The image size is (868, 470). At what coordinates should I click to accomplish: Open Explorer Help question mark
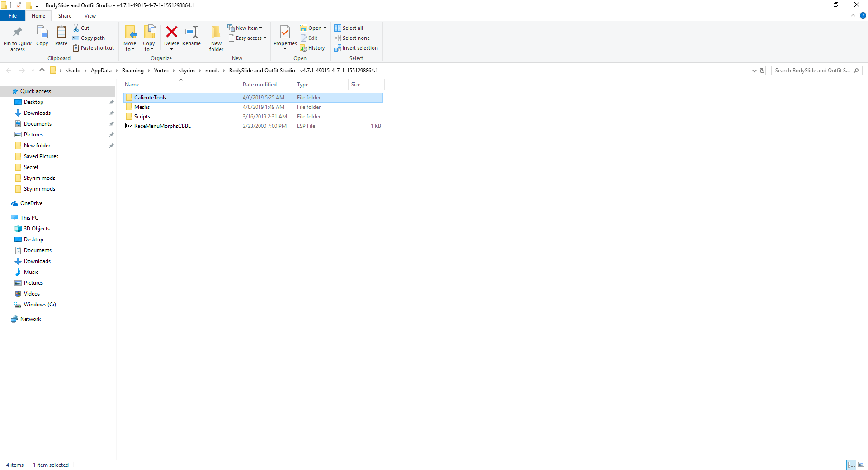(x=863, y=15)
